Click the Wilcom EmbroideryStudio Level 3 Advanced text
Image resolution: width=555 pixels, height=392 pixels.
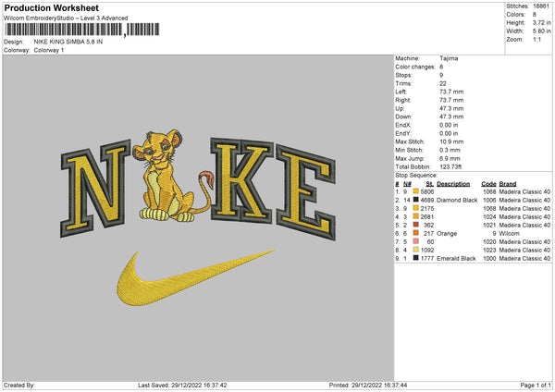pyautogui.click(x=66, y=18)
